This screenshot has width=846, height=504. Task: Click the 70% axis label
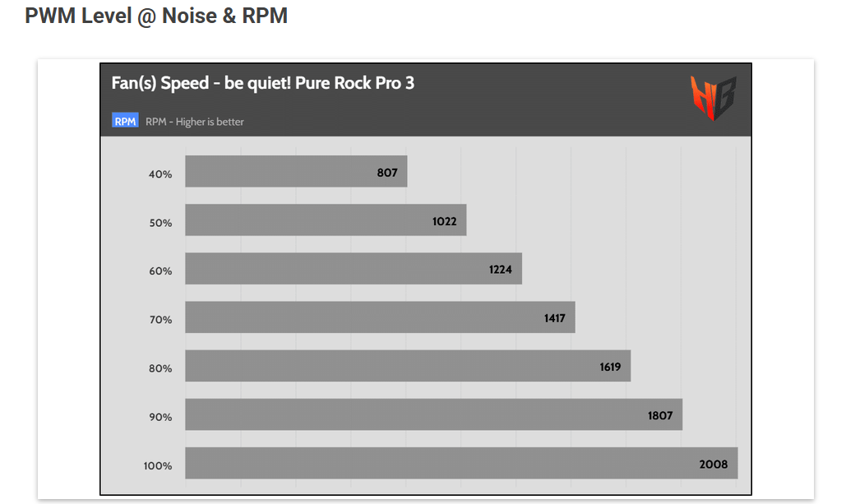160,320
